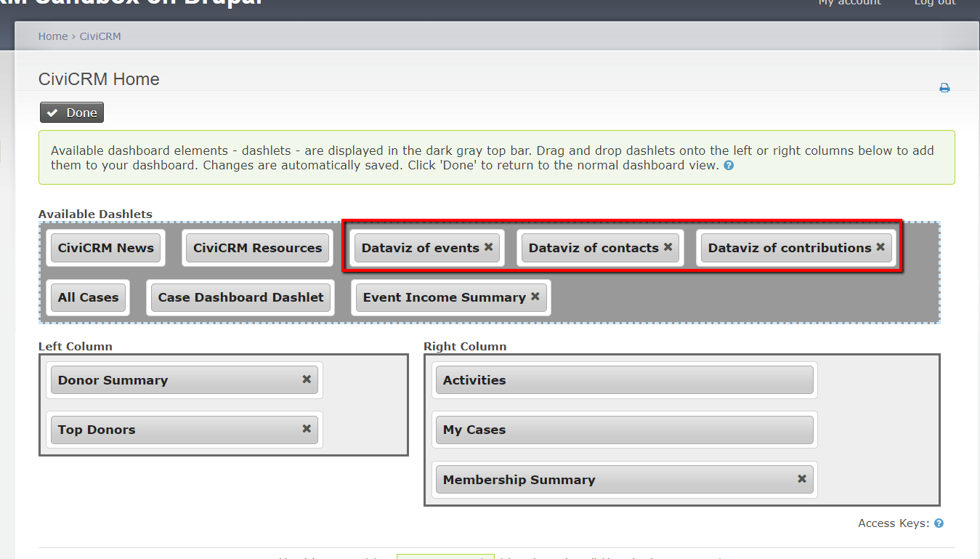This screenshot has width=980, height=559.
Task: Select the CiviCRM News dashlet
Action: (106, 248)
